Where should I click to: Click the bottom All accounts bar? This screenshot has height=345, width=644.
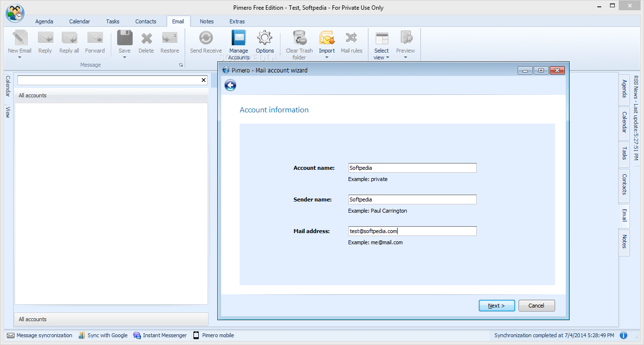click(x=111, y=319)
